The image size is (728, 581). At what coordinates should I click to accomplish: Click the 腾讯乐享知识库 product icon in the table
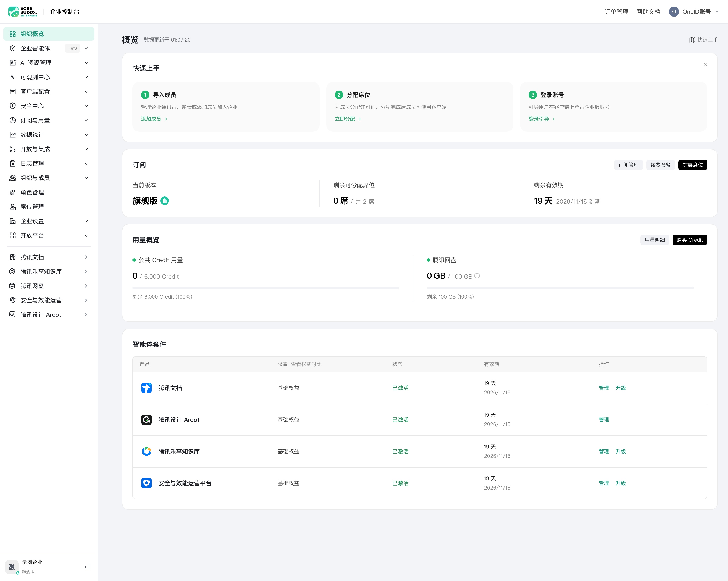(146, 451)
